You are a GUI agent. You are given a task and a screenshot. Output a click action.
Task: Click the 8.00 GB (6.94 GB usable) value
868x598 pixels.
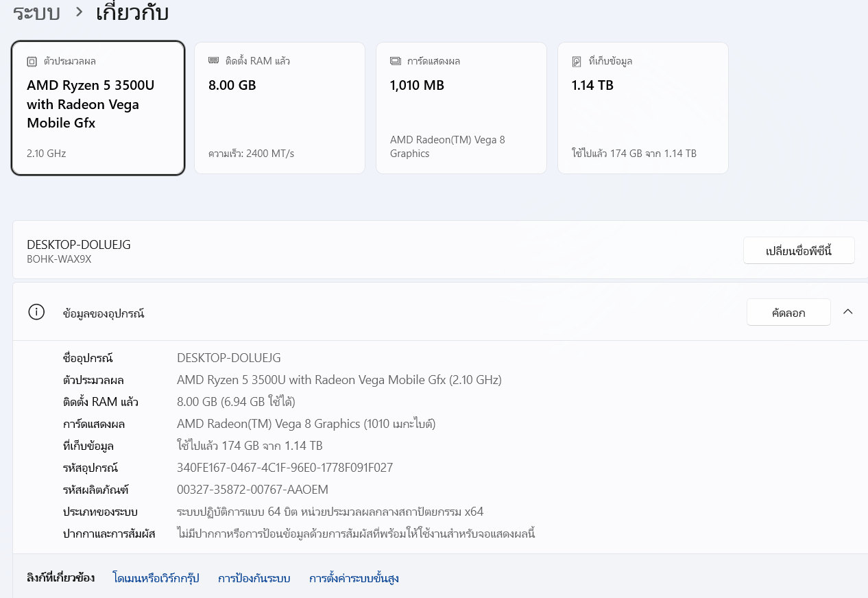click(x=236, y=402)
